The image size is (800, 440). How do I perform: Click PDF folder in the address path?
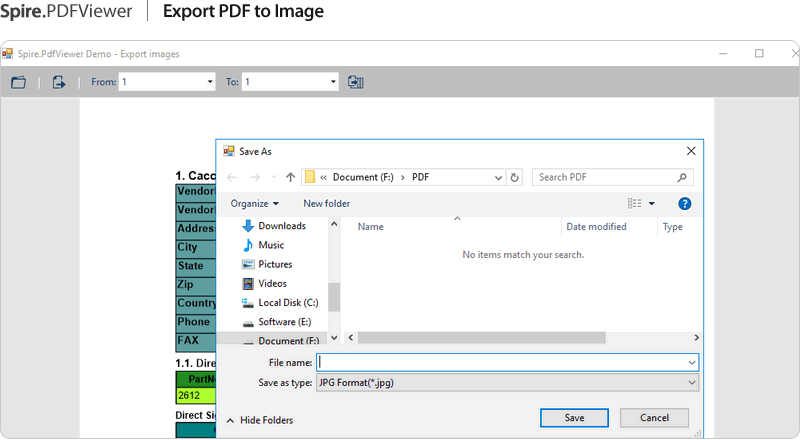(420, 177)
